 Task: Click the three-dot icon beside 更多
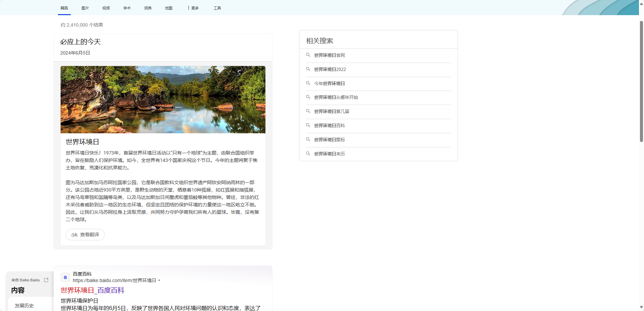188,8
